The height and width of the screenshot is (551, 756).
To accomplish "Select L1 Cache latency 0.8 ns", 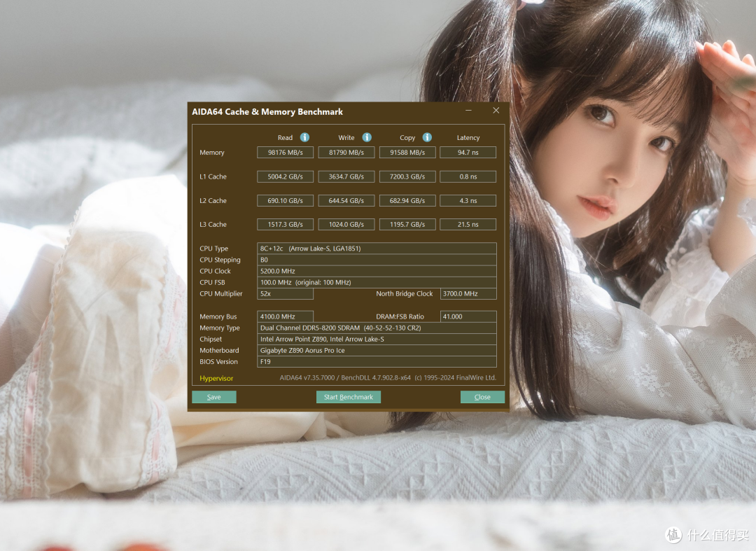I will [x=468, y=176].
